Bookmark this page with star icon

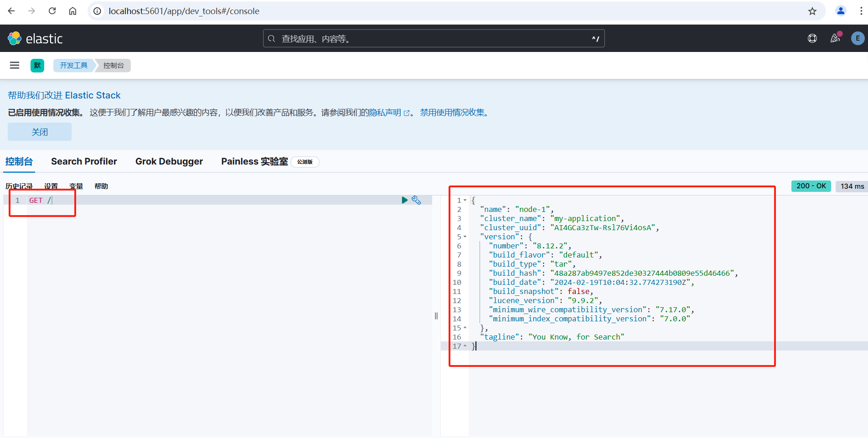point(812,11)
